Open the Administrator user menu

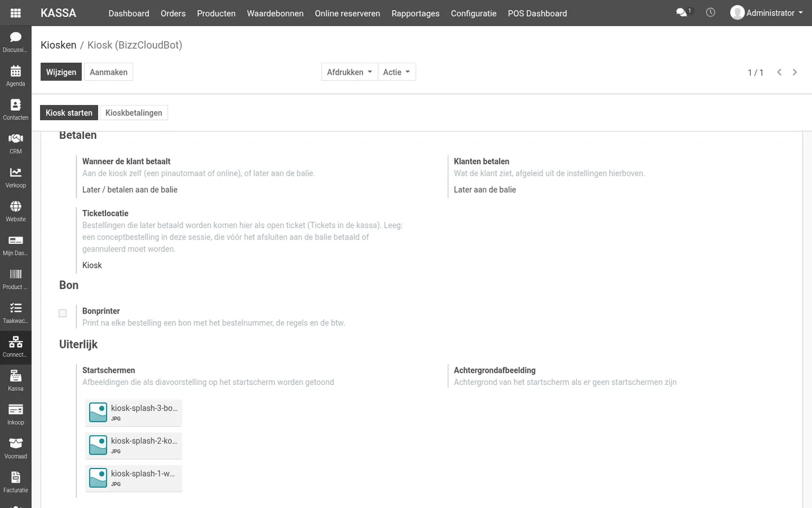point(767,13)
